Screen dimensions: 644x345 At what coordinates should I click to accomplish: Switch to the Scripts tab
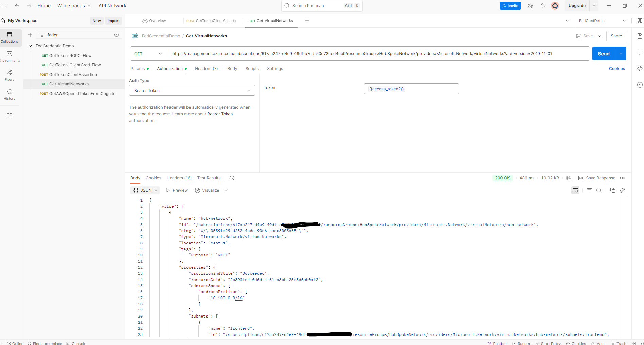252,69
